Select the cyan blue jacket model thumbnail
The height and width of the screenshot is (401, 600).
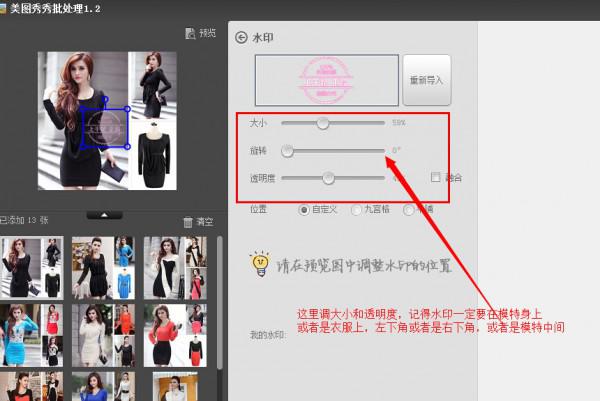(x=31, y=336)
